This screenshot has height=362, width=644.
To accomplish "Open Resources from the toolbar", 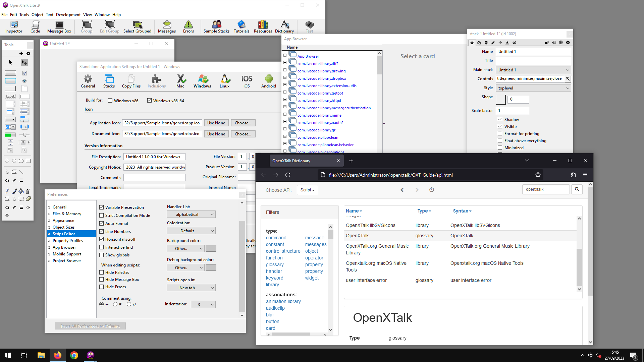I will (263, 27).
